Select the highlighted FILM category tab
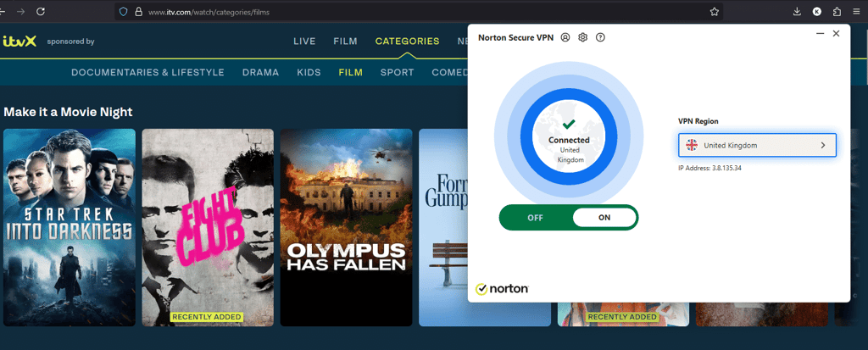Image resolution: width=868 pixels, height=350 pixels. pyautogui.click(x=350, y=73)
